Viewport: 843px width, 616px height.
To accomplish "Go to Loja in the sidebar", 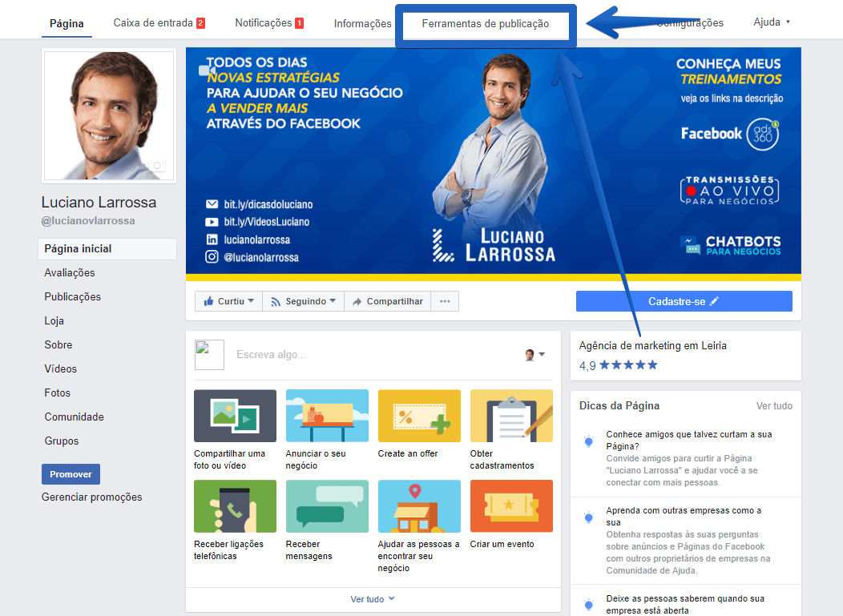I will coord(54,321).
